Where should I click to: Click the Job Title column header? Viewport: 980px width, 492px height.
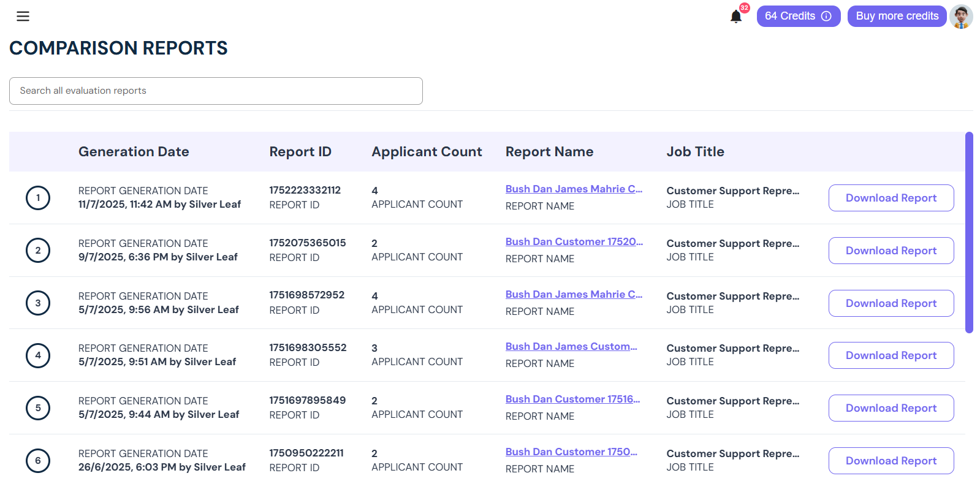click(695, 152)
